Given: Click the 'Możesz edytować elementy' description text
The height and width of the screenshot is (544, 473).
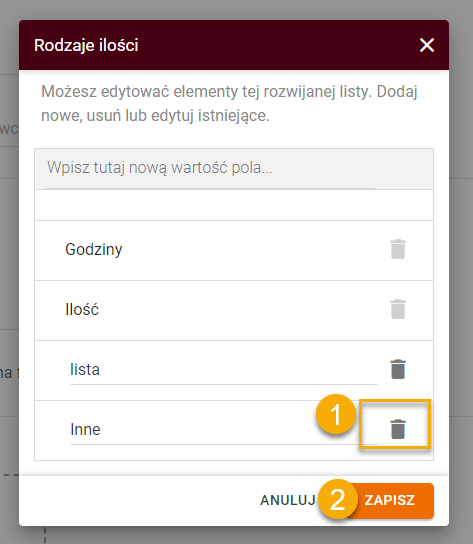Looking at the screenshot, I should [229, 103].
